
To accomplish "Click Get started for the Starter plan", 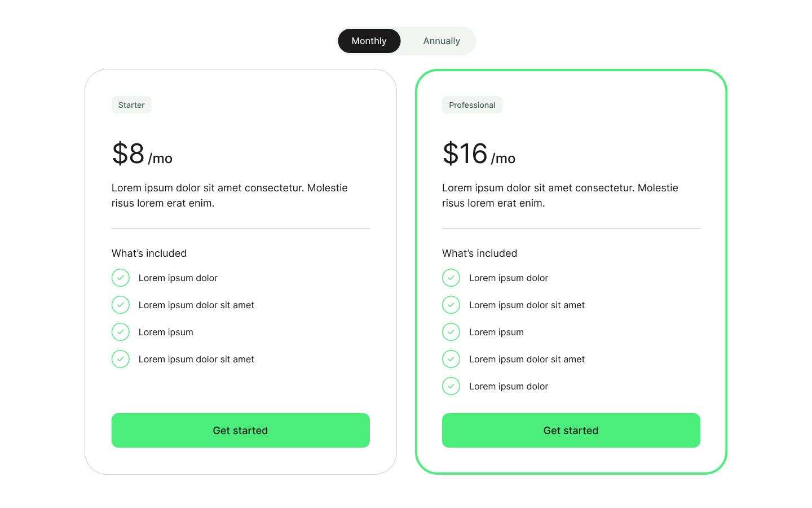I will tap(240, 430).
